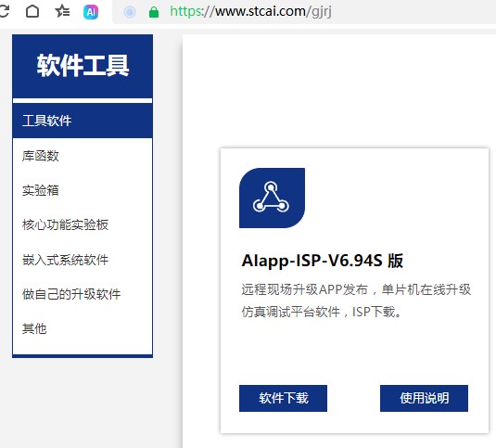Go to the browser home page icon

coord(32,12)
